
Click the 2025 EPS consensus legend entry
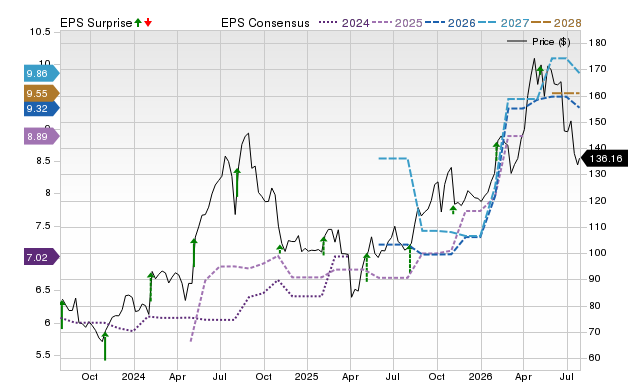(397, 23)
